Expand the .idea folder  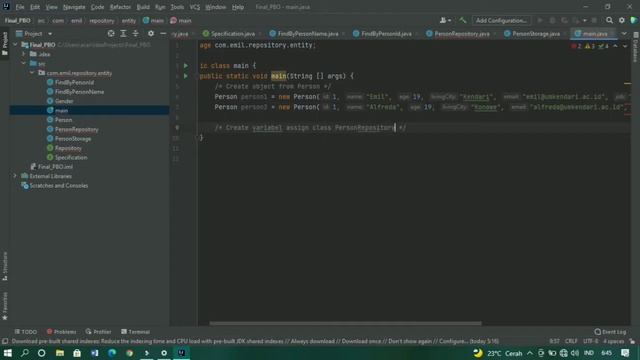click(24, 54)
